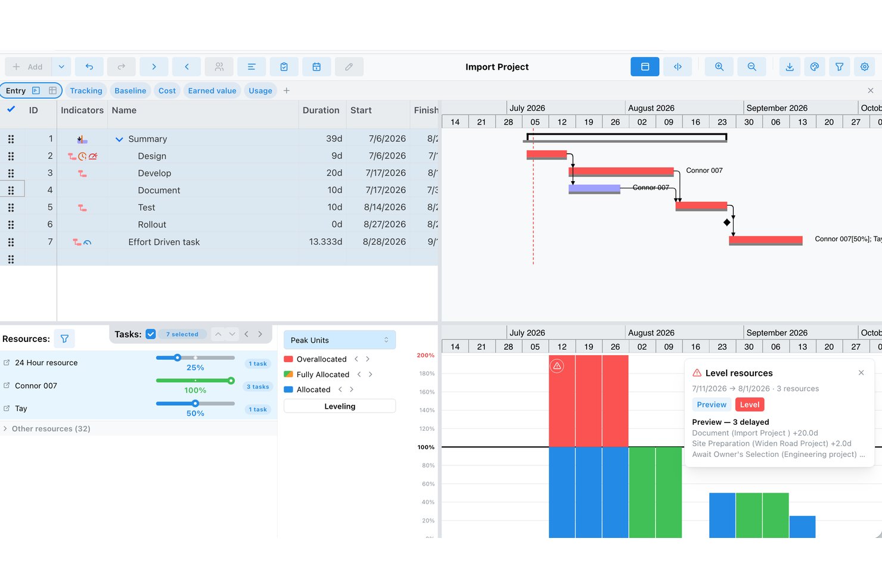Screen dimensions: 882x588
Task: Click the red Level button
Action: tap(750, 405)
